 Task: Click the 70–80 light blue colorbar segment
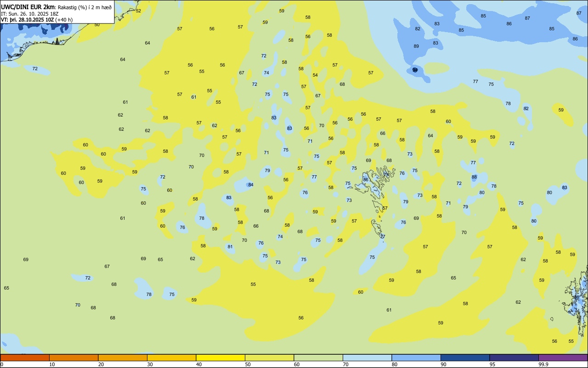click(x=367, y=358)
